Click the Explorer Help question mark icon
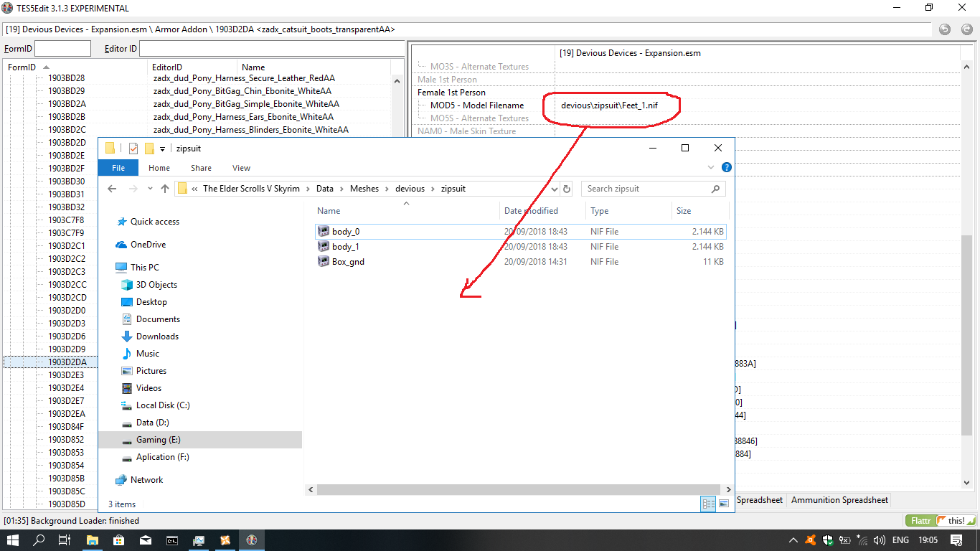Screen dimensions: 980x551 [726, 168]
